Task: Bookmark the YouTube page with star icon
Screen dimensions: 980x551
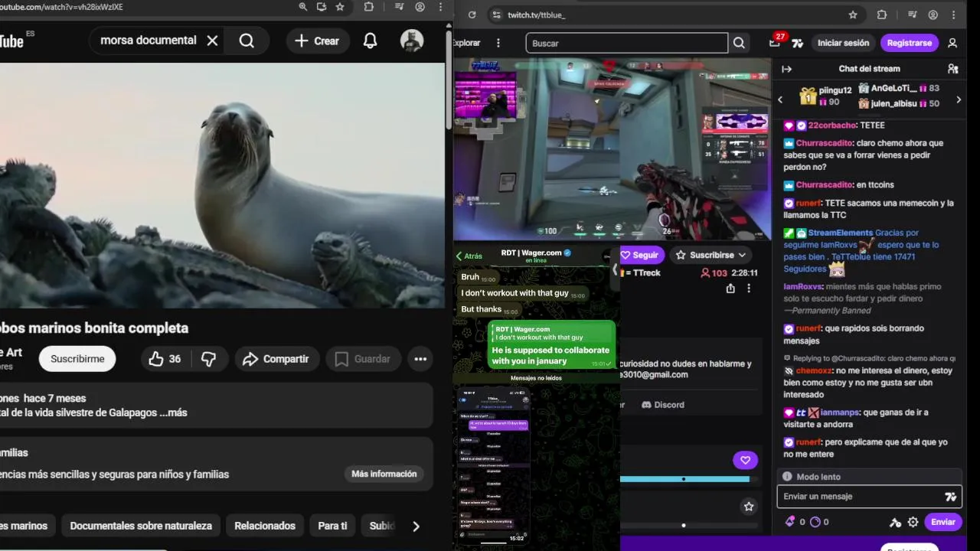Action: point(340,7)
